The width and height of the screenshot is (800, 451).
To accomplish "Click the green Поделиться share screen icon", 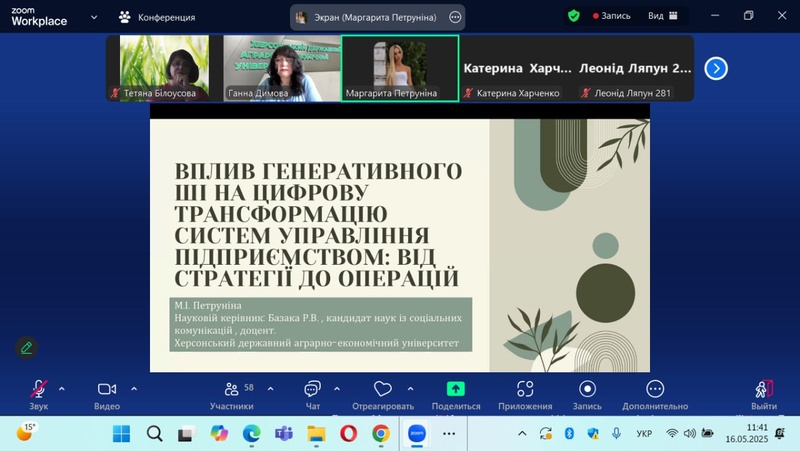I will point(456,389).
